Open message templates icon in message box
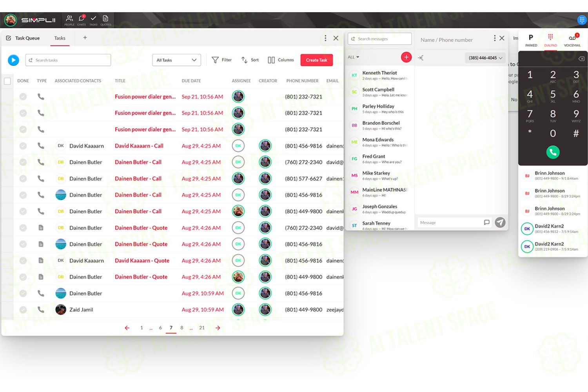 [x=487, y=222]
